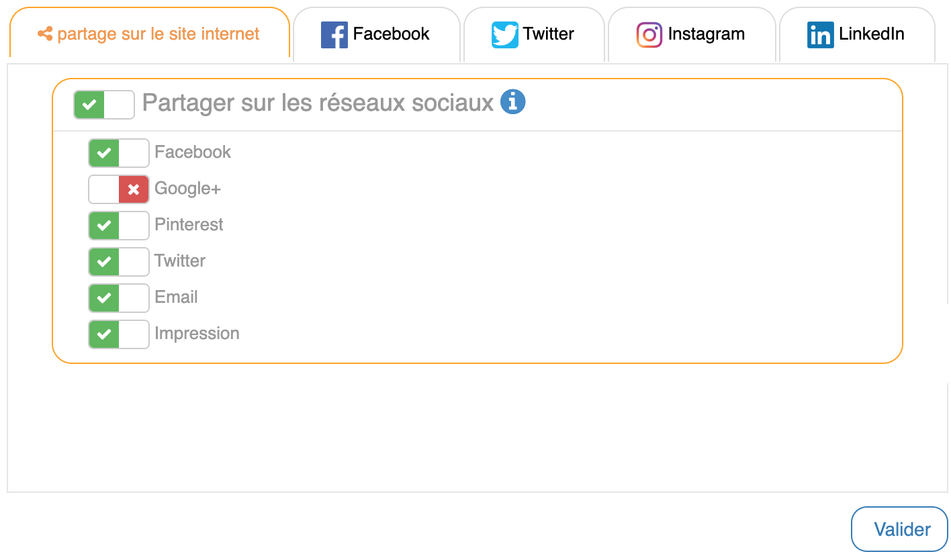The image size is (951, 560).
Task: Click the orange share icon on first tab
Action: click(x=45, y=34)
